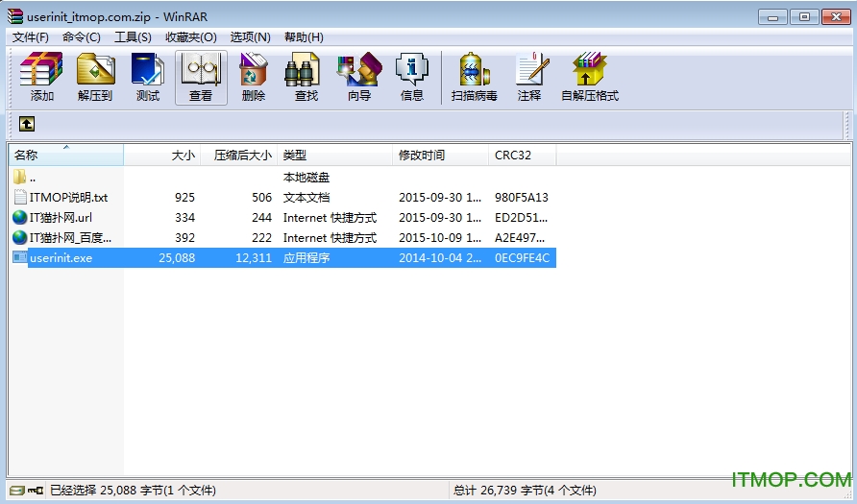Image resolution: width=857 pixels, height=504 pixels.
Task: Click the parent folder '..' icon
Action: tap(19, 177)
